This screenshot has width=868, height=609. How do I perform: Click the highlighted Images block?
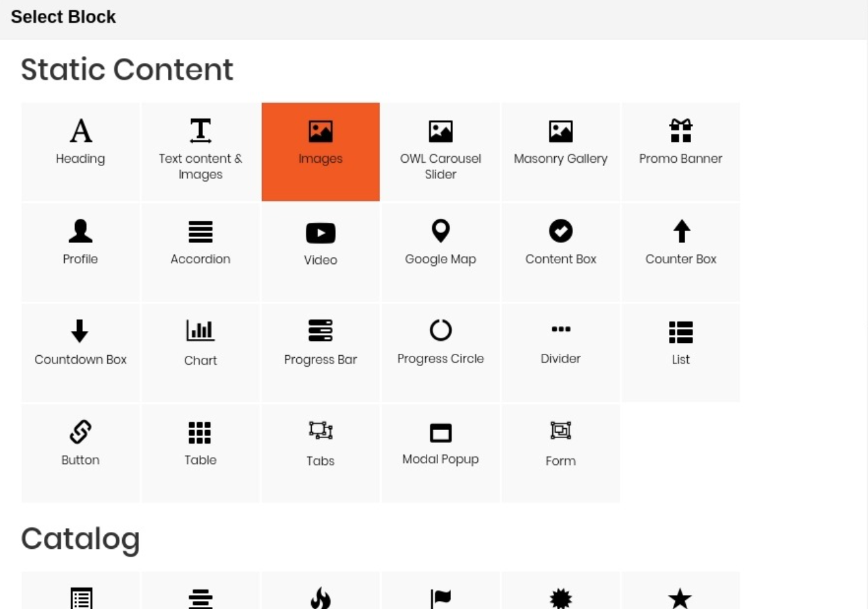tap(321, 152)
